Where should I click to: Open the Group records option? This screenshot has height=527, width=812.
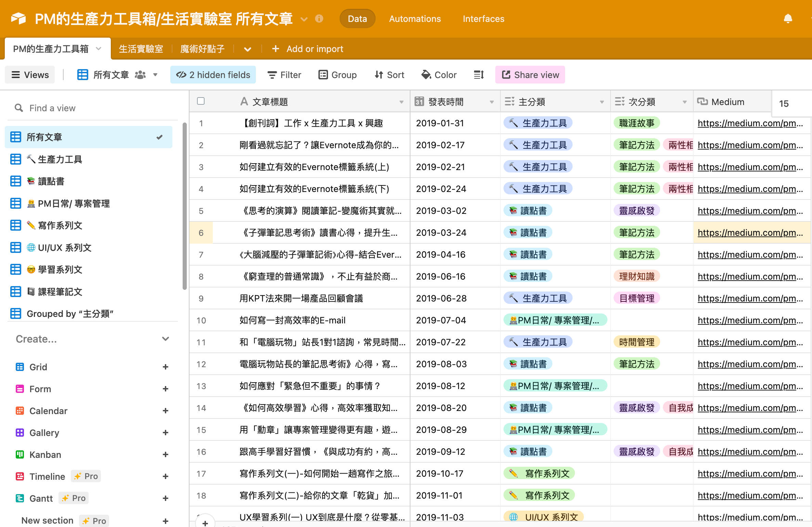tap(337, 75)
